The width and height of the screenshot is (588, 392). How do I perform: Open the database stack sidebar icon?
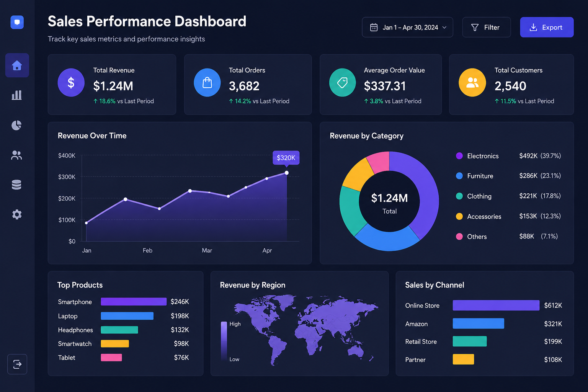pyautogui.click(x=16, y=185)
